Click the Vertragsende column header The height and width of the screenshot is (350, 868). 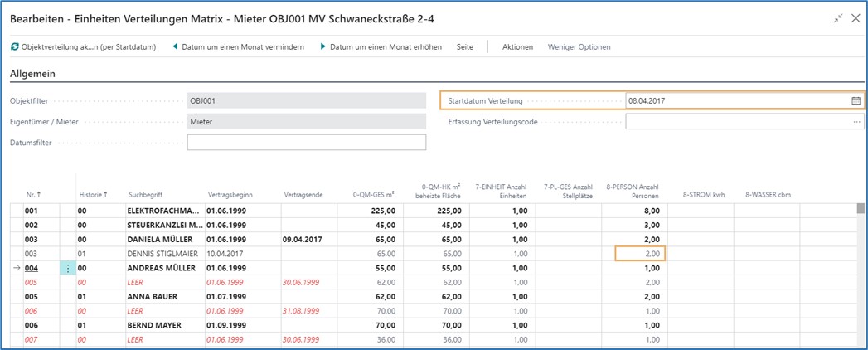303,195
